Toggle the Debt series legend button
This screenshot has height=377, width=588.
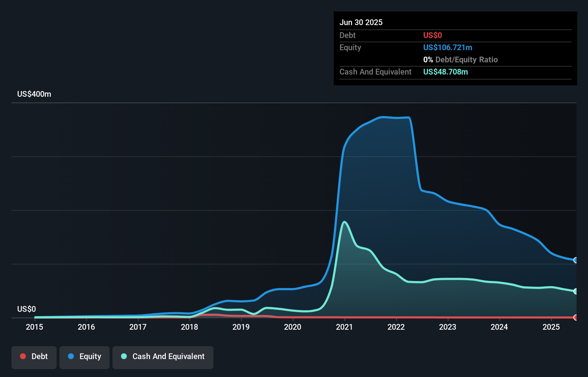[34, 357]
